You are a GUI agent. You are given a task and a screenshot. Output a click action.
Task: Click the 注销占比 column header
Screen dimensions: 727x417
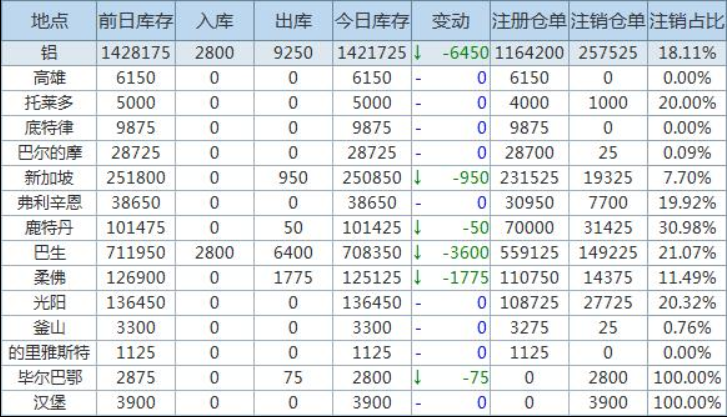pos(687,20)
